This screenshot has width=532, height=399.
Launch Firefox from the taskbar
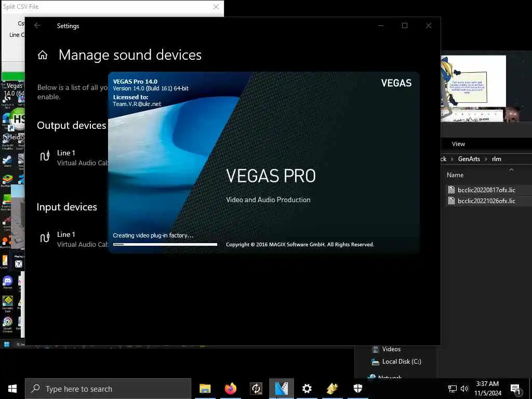[x=230, y=389]
